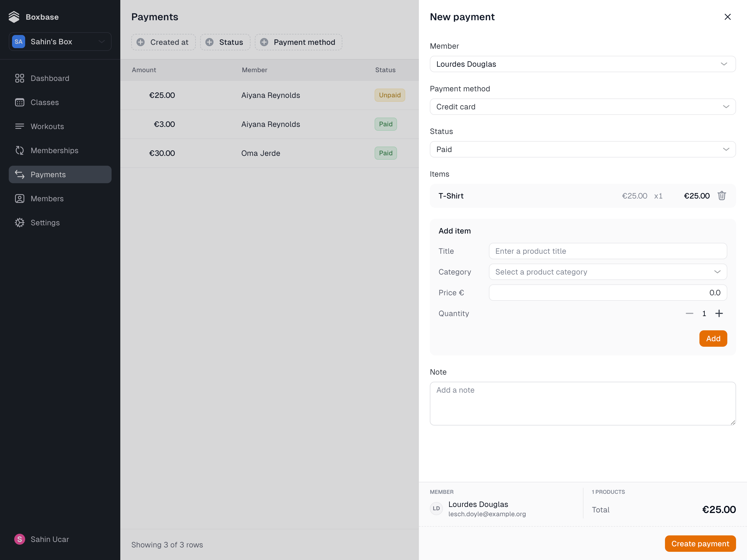Click the Boxbase logo

14,17
